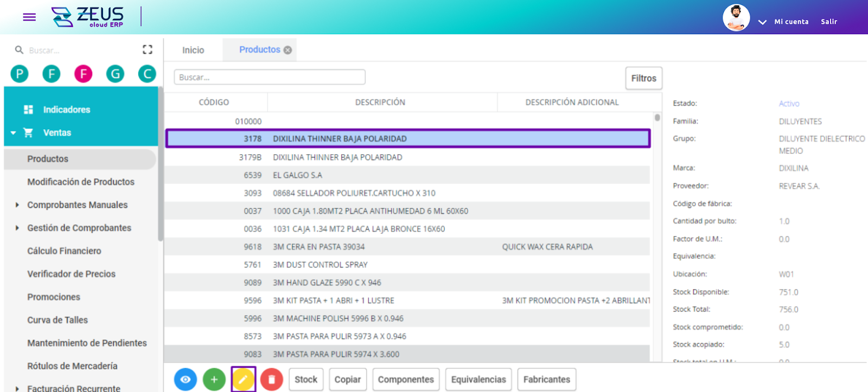The image size is (868, 392).
Task: Sort by DESCRIPCIÓN ADICIONAL column header
Action: (x=572, y=102)
